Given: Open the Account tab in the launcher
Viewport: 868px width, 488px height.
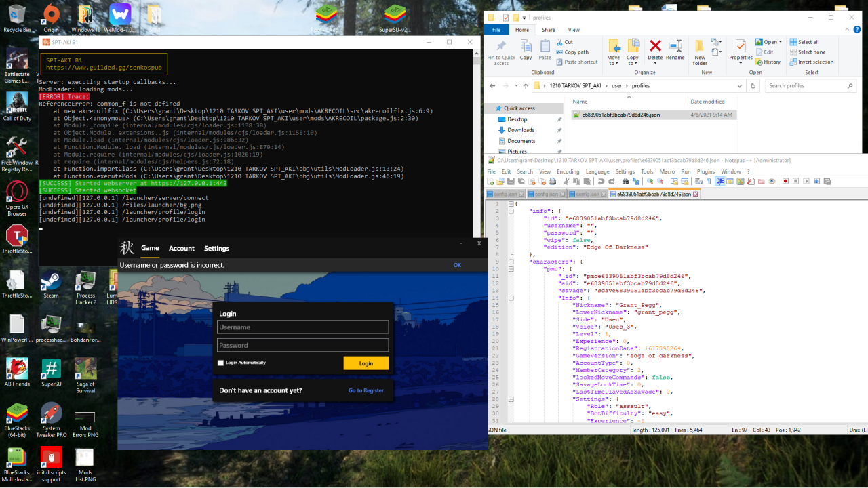Looking at the screenshot, I should pyautogui.click(x=182, y=249).
